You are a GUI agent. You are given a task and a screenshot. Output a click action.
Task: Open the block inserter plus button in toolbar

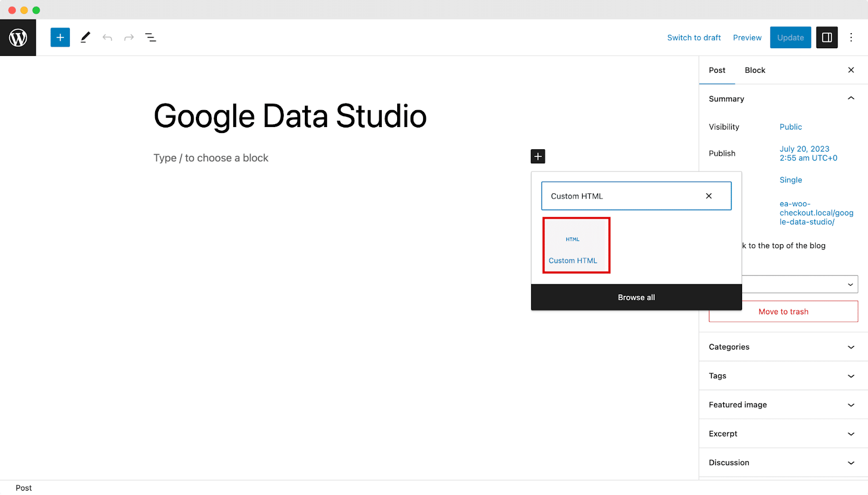pyautogui.click(x=60, y=37)
